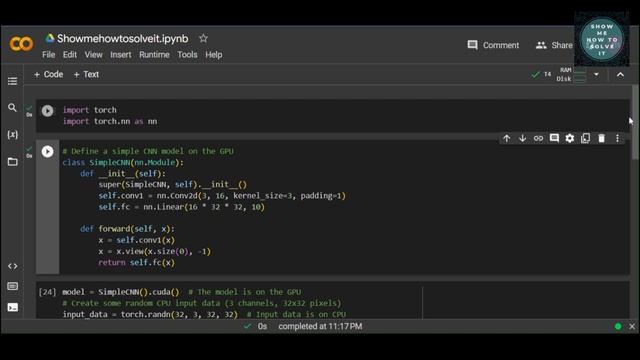Click the Google Drive icon beside the title
640x360 pixels.
(50, 38)
